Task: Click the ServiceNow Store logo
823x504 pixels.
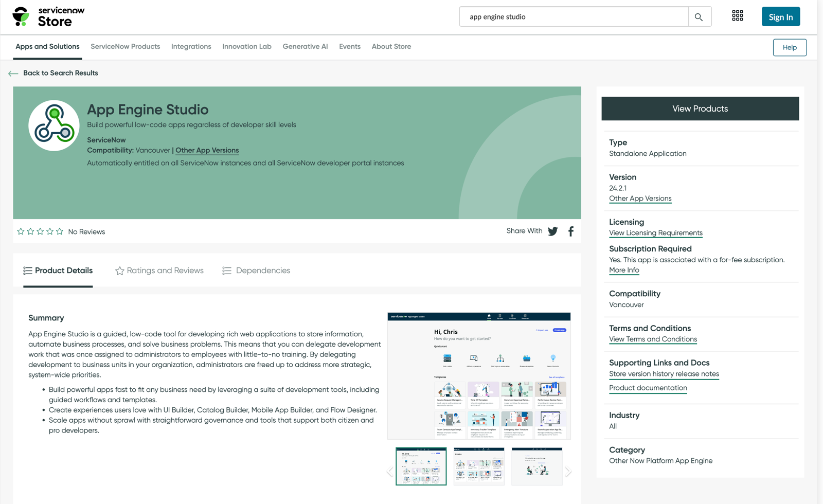Action: [x=48, y=16]
